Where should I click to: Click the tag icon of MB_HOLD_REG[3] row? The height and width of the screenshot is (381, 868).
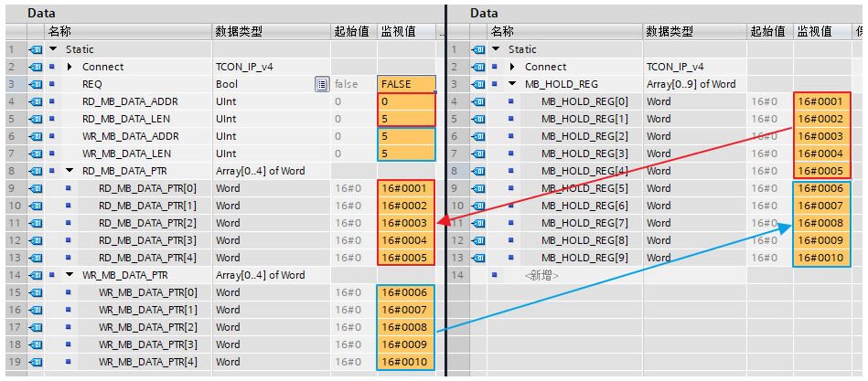coord(477,153)
